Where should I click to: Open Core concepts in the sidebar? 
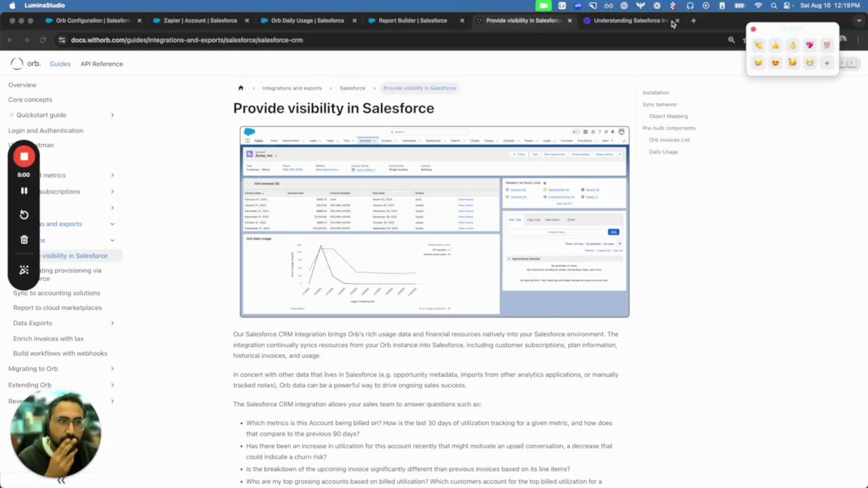tap(30, 100)
